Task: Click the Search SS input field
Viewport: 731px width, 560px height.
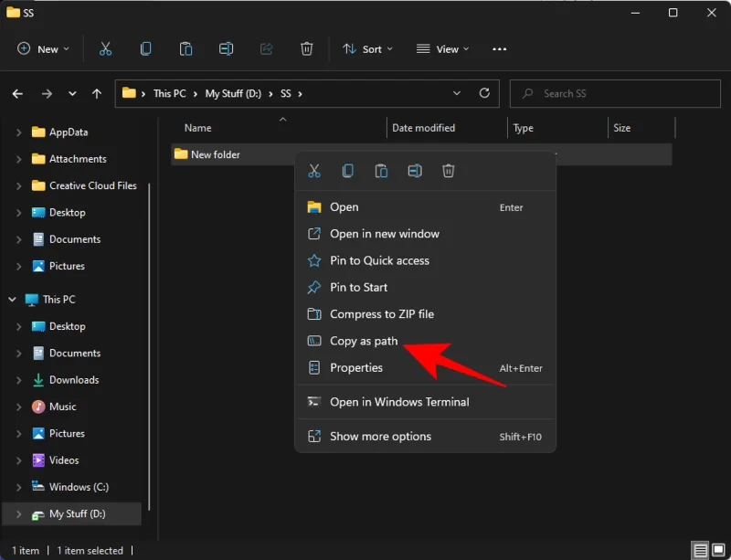Action: click(x=615, y=94)
